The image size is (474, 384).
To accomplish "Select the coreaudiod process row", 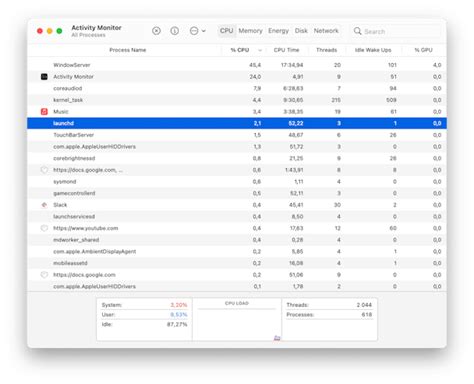I will 237,88.
